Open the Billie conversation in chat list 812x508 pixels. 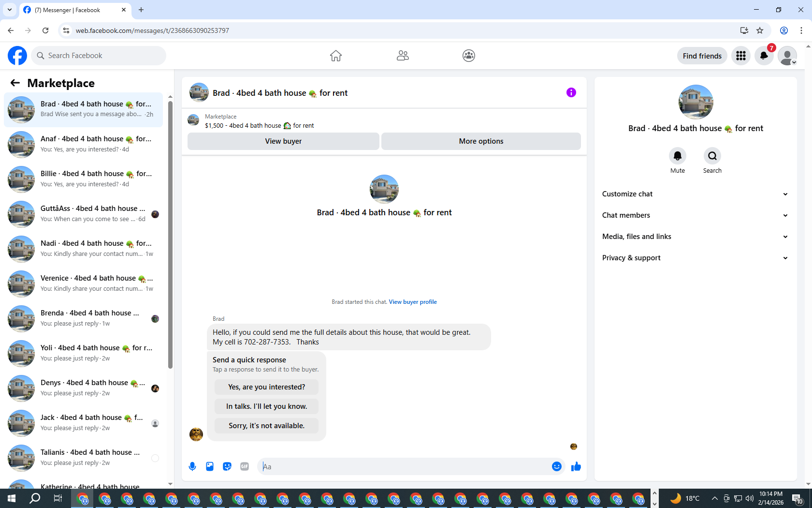pyautogui.click(x=84, y=179)
